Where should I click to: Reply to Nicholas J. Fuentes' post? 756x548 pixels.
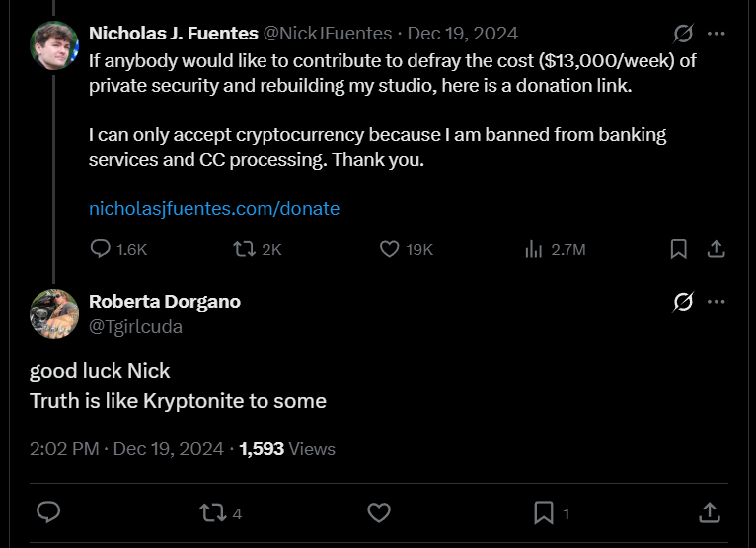[x=101, y=249]
